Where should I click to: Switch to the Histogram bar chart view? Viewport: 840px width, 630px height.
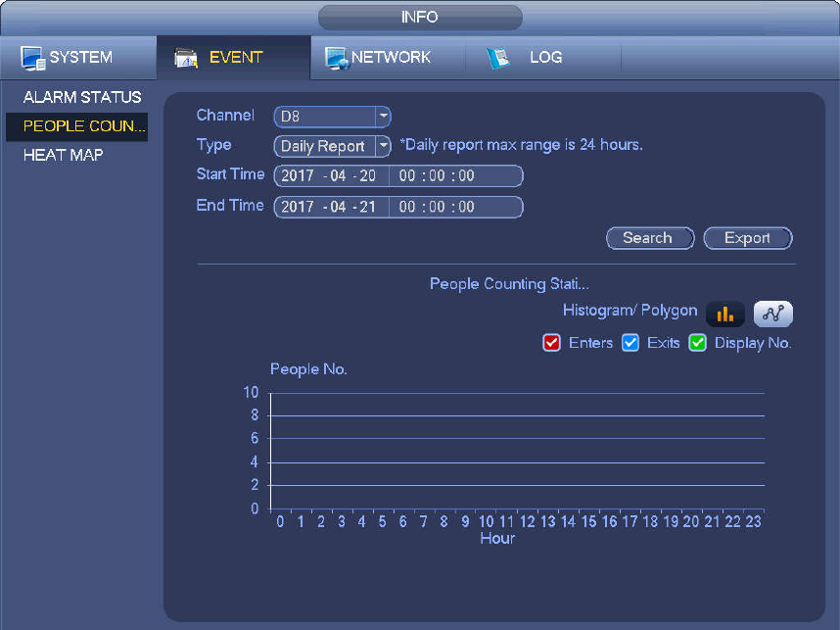click(x=724, y=314)
